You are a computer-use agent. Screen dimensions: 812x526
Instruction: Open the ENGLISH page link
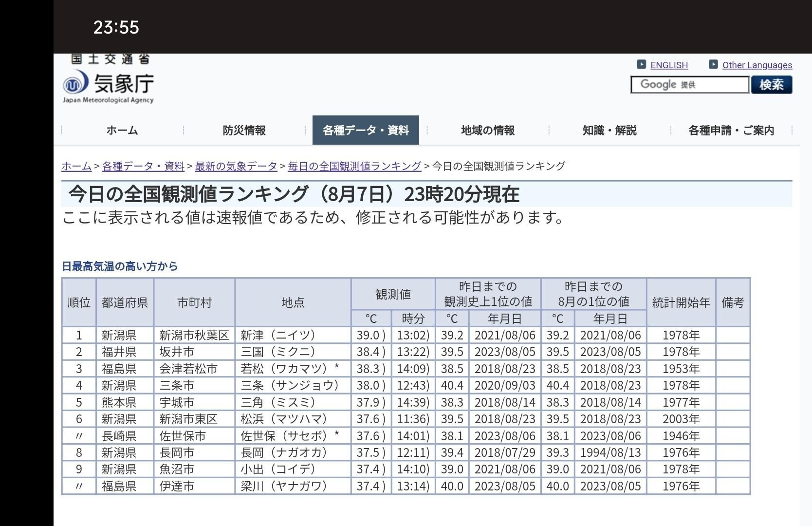(669, 65)
